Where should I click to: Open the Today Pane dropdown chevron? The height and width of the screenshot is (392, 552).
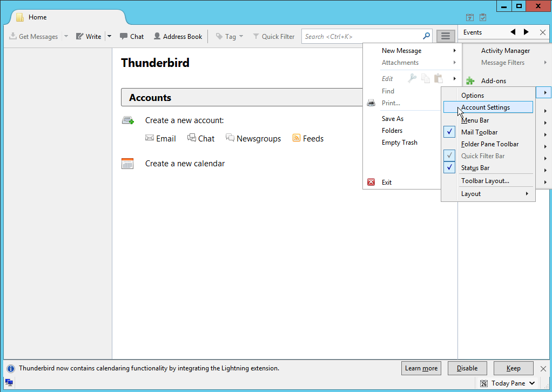(x=532, y=383)
